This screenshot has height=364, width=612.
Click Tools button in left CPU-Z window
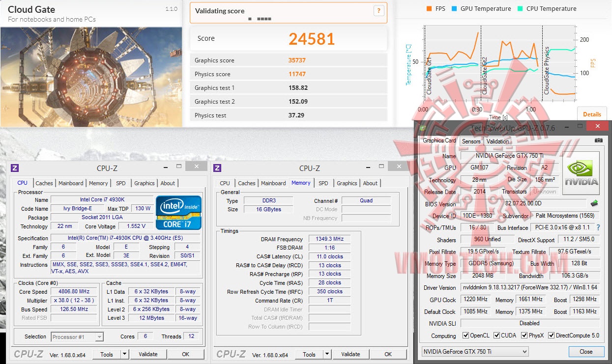[x=107, y=354]
